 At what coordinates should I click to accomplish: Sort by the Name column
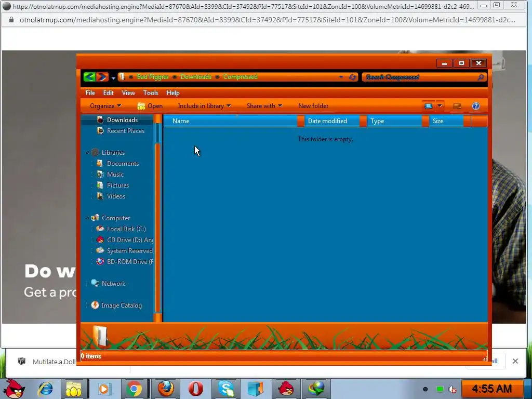[x=230, y=121]
